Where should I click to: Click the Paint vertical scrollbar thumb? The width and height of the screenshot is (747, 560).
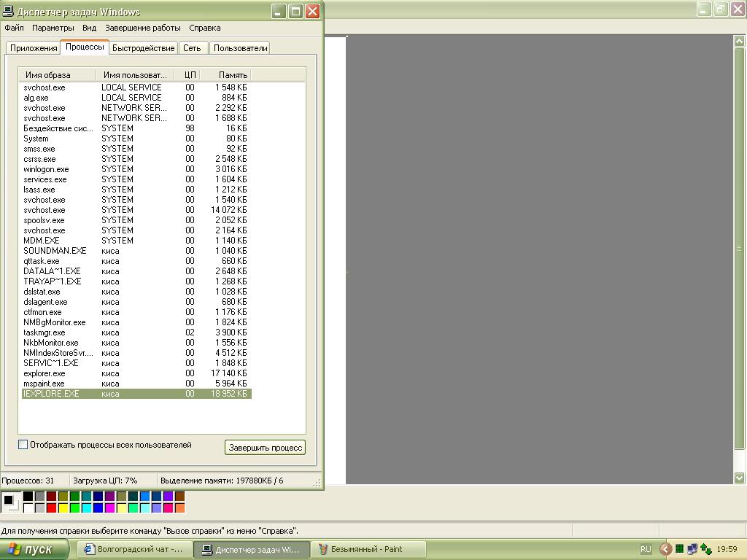(739, 248)
